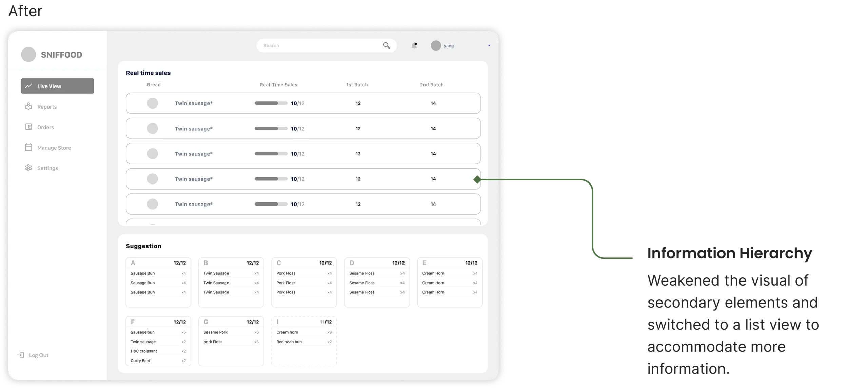
Task: Expand the yang account dropdown arrow
Action: 489,45
